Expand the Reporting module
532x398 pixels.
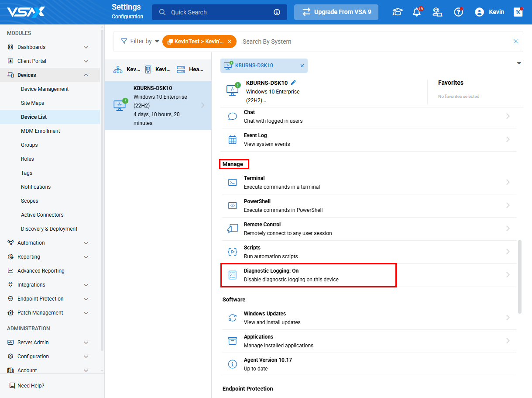coord(86,257)
